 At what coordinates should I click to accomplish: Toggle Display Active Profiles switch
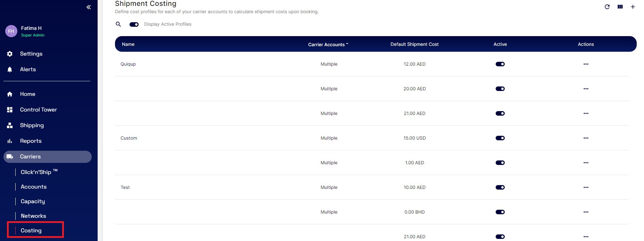pyautogui.click(x=134, y=24)
